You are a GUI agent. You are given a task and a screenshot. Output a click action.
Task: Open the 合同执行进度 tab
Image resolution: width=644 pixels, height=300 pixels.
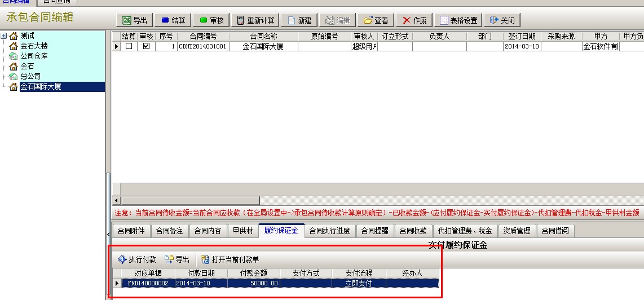click(329, 231)
